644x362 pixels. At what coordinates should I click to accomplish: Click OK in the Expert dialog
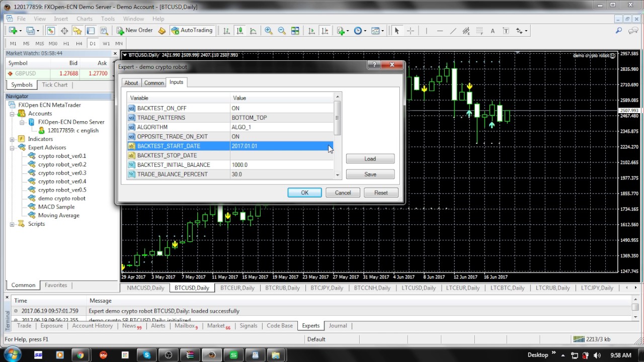click(304, 193)
